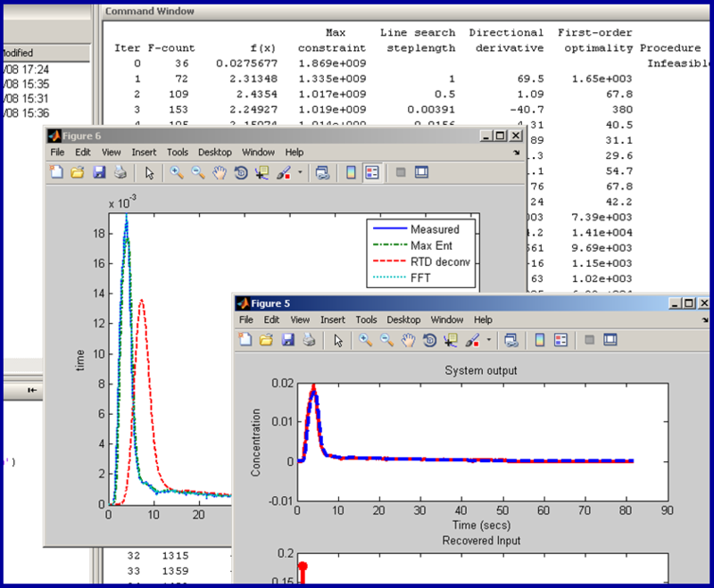
Task: Open Window menu in Figure 5
Action: (447, 319)
